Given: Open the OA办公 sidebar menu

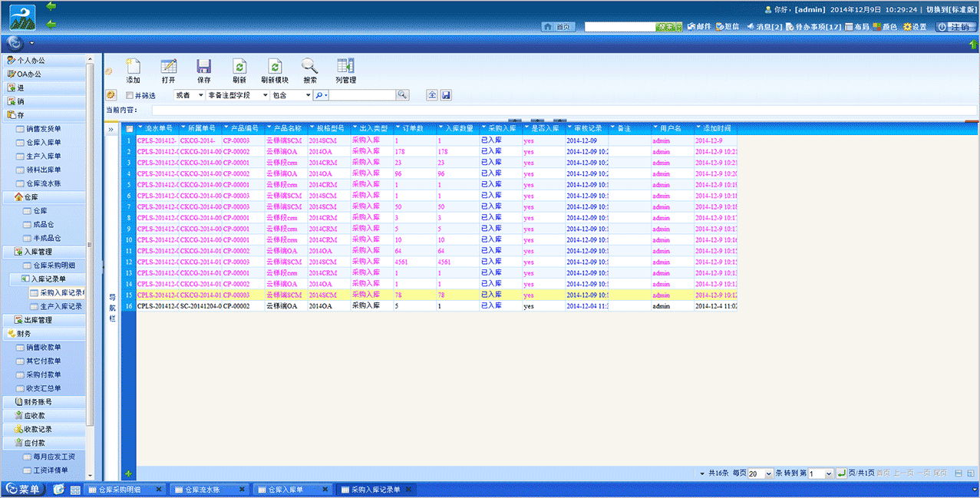Looking at the screenshot, I should (x=45, y=74).
